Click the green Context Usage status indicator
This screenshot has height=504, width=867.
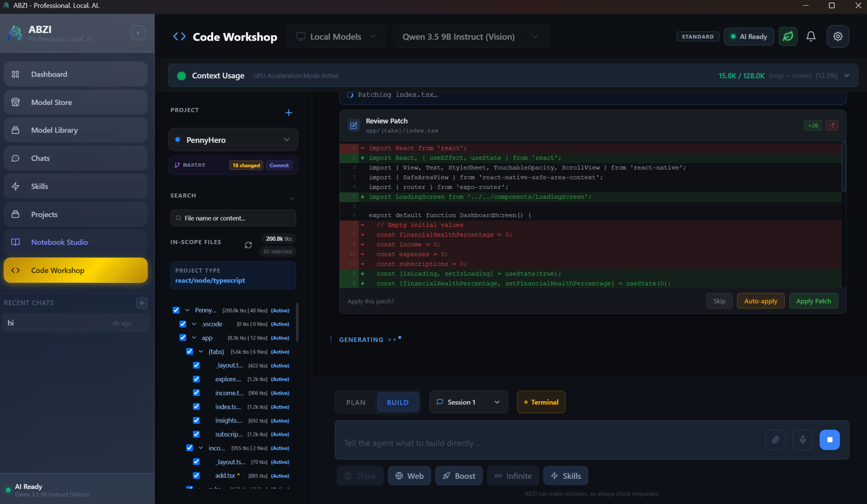tap(181, 76)
